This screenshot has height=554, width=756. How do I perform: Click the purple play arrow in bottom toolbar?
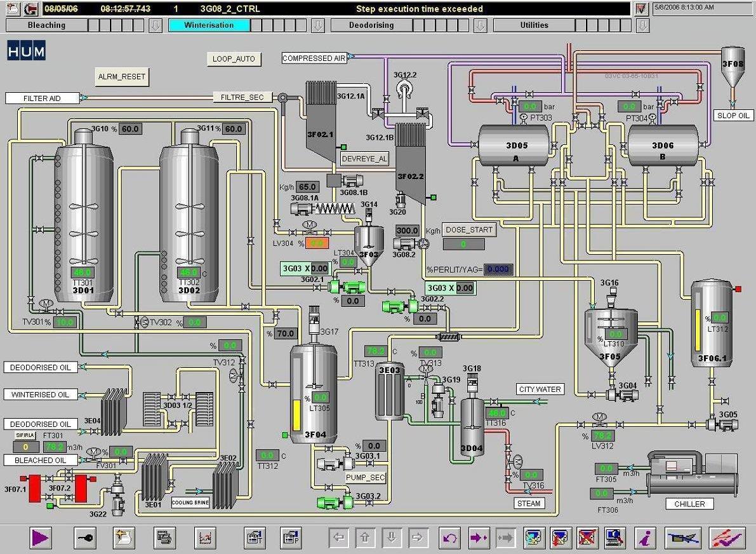40,537
